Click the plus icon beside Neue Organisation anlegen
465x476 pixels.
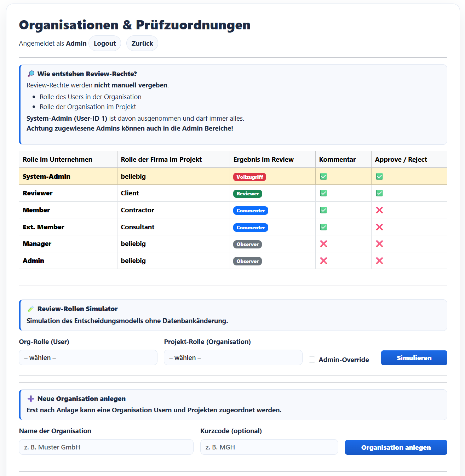(31, 398)
